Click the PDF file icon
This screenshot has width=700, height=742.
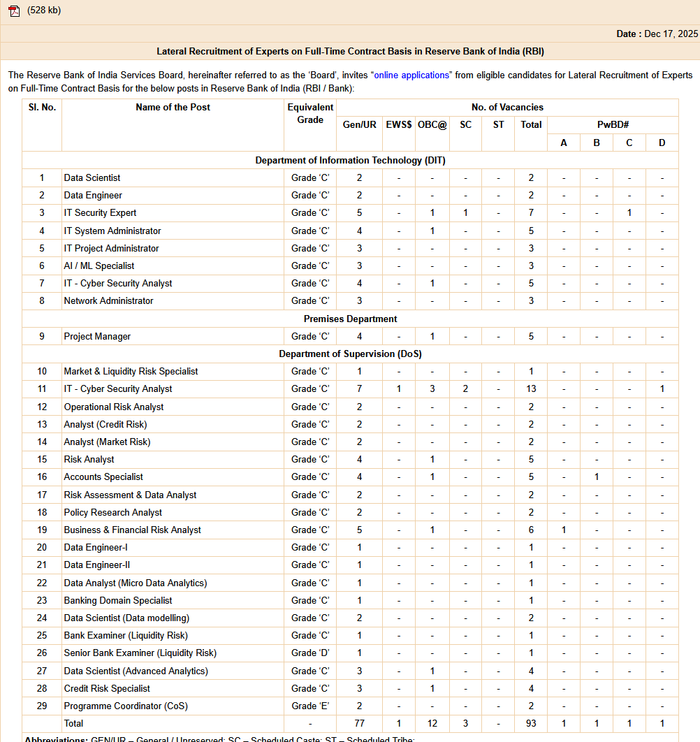pyautogui.click(x=13, y=10)
